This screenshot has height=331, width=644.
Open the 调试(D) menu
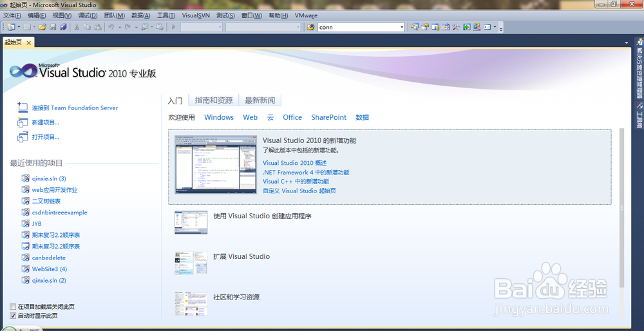[88, 15]
